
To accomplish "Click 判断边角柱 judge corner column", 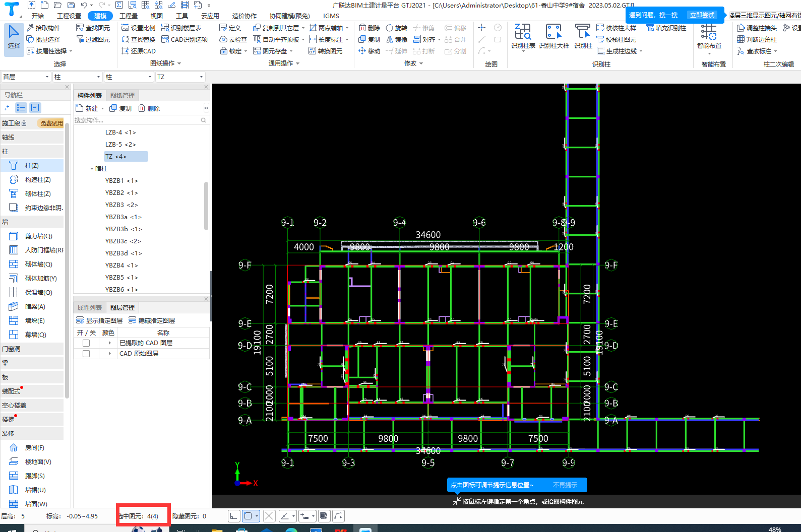I will [x=757, y=39].
